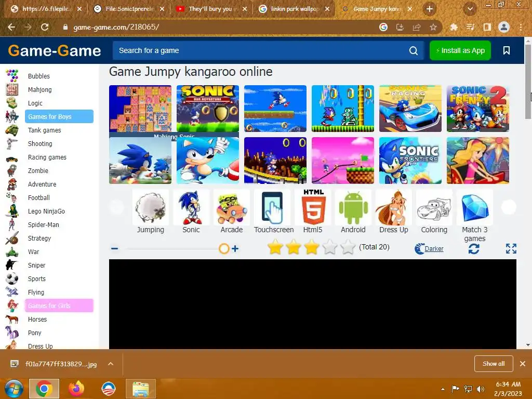
Task: Select Games for Boys in sidebar
Action: point(59,116)
